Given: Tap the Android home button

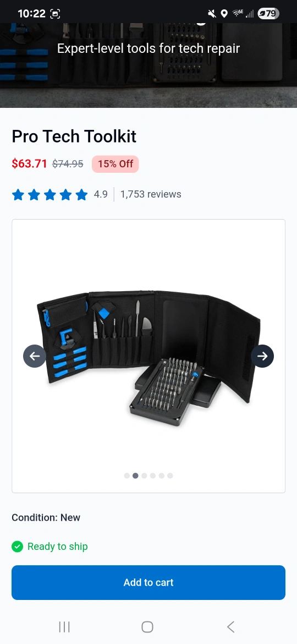Looking at the screenshot, I should pos(147,627).
